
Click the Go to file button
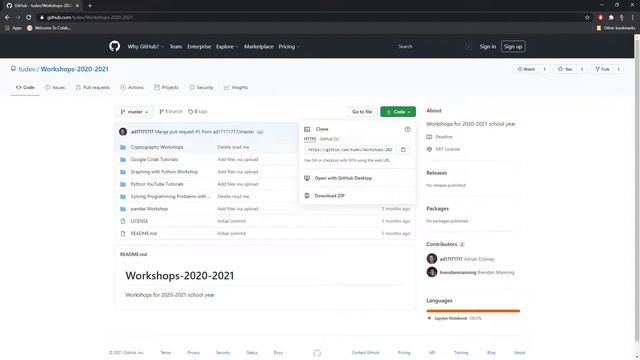pyautogui.click(x=362, y=112)
